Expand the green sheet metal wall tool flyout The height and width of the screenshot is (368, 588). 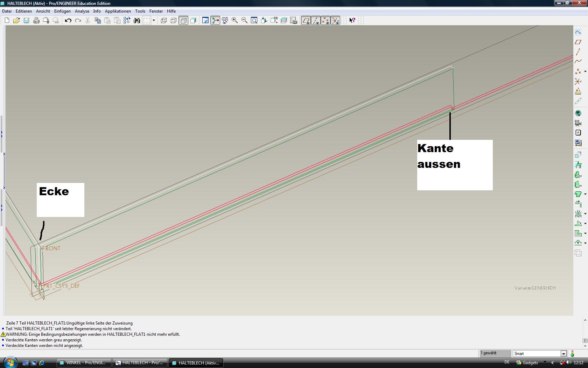[x=585, y=194]
